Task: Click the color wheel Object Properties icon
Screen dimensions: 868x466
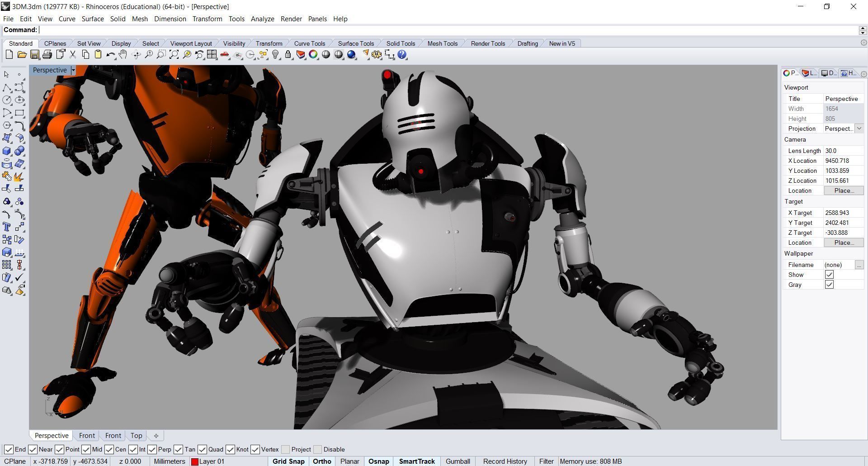Action: click(313, 55)
